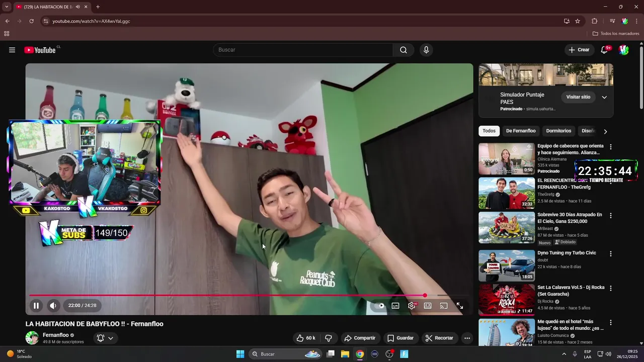Open more actions ellipsis below video

tap(467, 338)
